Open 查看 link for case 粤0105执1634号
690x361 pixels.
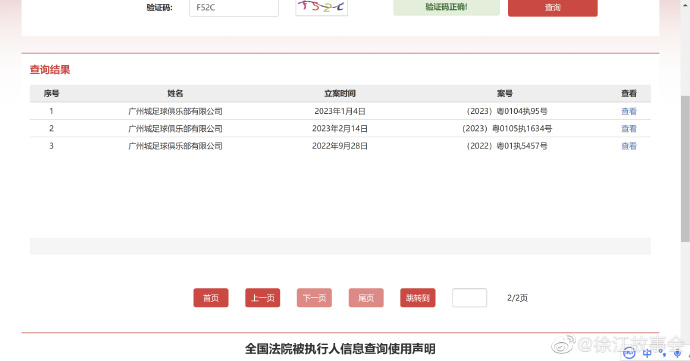(629, 129)
